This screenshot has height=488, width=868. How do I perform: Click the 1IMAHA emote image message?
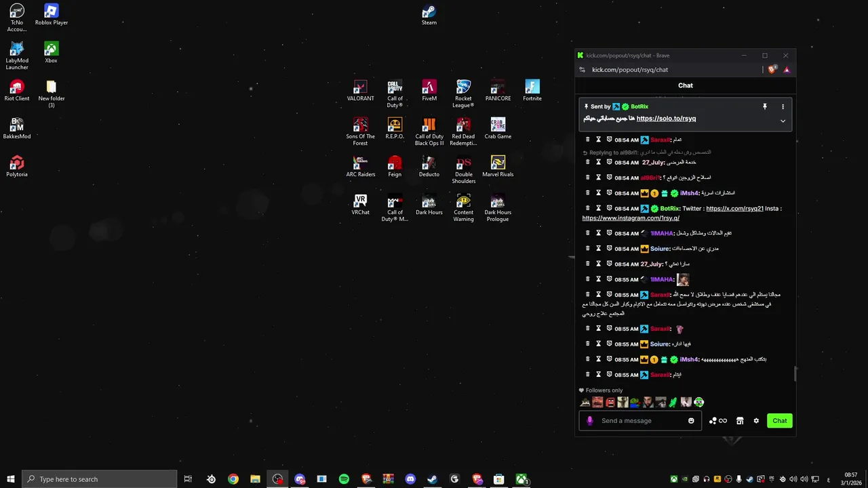[x=683, y=279]
